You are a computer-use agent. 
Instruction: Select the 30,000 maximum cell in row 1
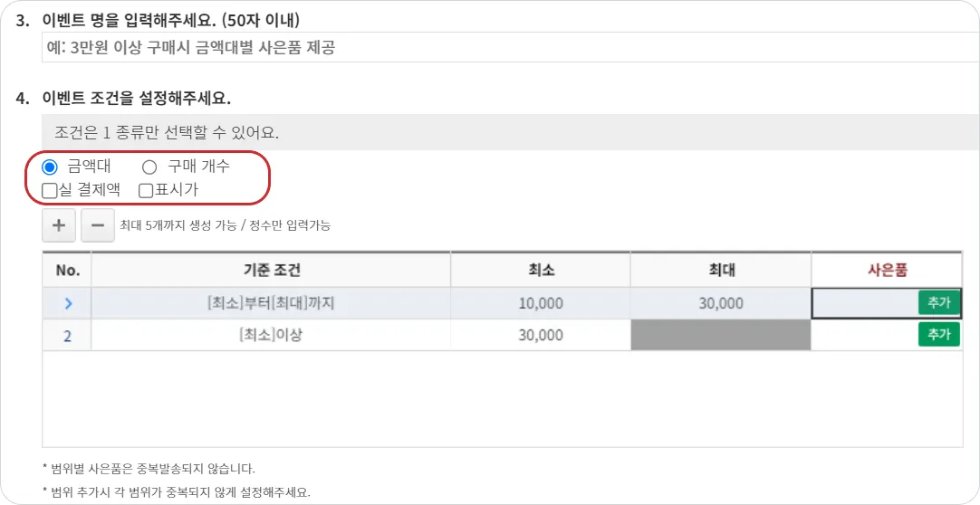click(721, 303)
